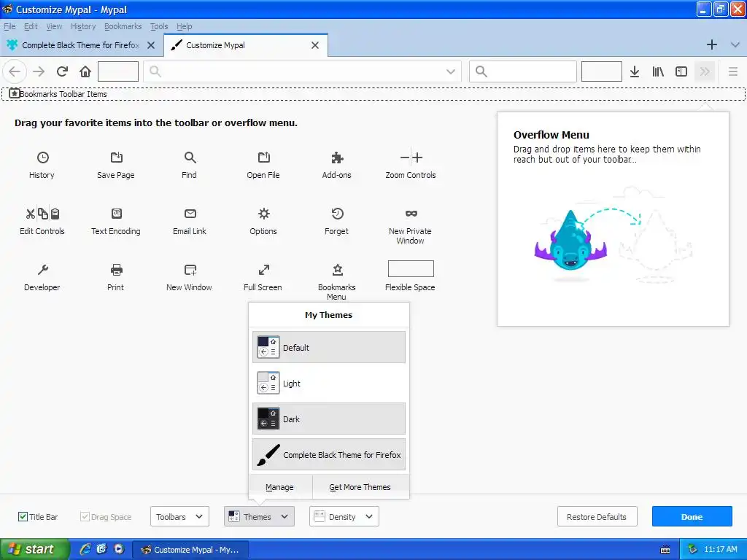Click inside the URL address field

pyautogui.click(x=302, y=71)
